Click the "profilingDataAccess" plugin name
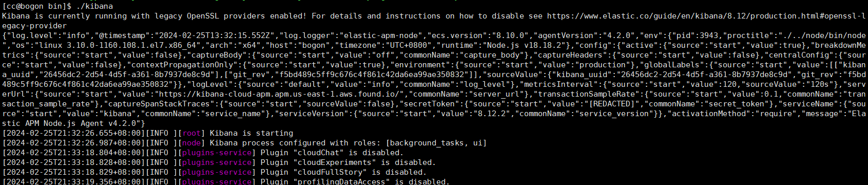Image resolution: width=868 pixels, height=185 pixels. click(x=342, y=181)
